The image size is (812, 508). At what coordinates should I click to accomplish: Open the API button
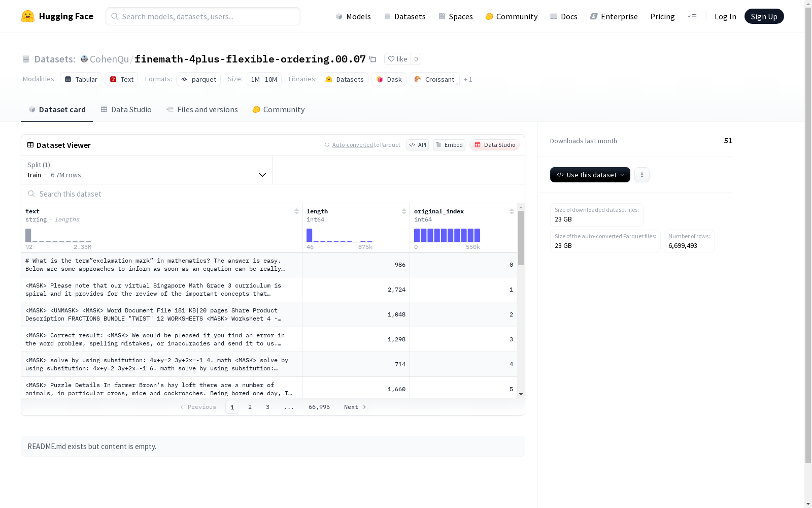[418, 145]
